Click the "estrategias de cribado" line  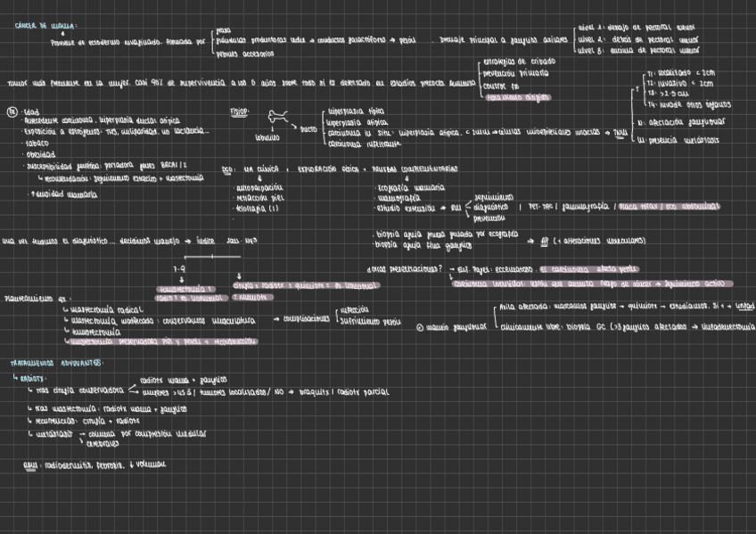click(x=518, y=62)
